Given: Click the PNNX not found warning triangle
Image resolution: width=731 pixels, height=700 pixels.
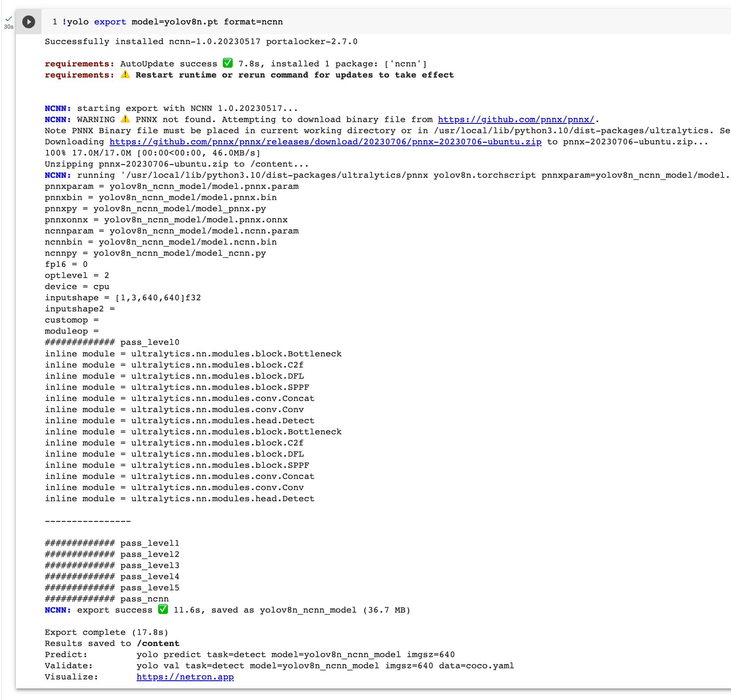Looking at the screenshot, I should 126,119.
